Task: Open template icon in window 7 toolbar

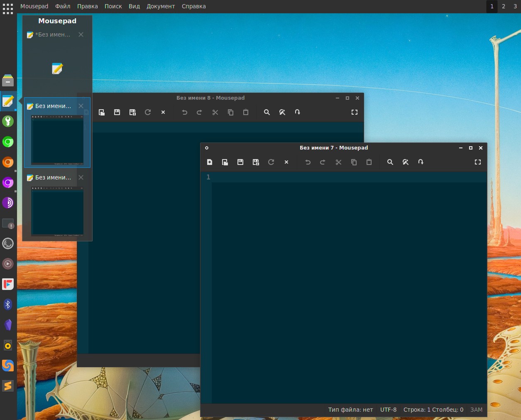Action: click(225, 162)
